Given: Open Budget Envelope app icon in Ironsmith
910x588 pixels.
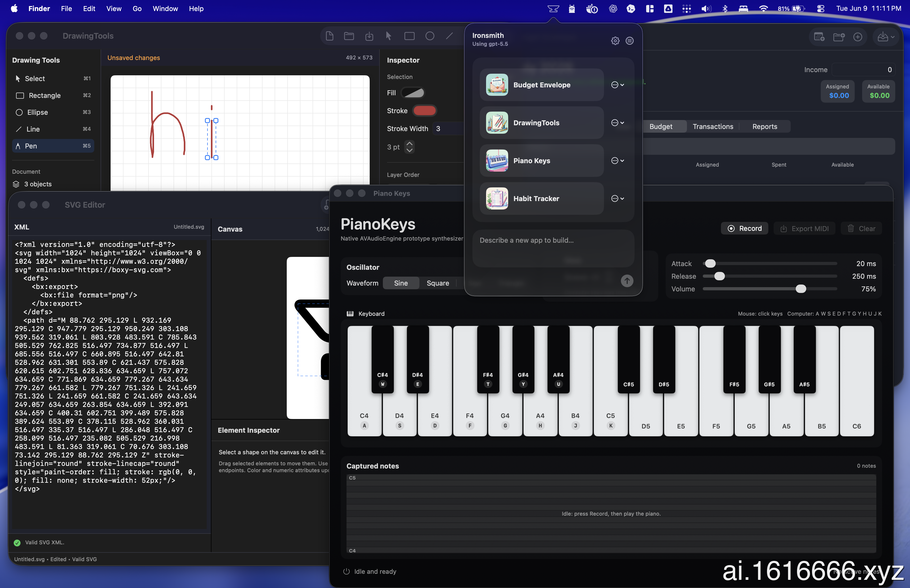Looking at the screenshot, I should (497, 85).
